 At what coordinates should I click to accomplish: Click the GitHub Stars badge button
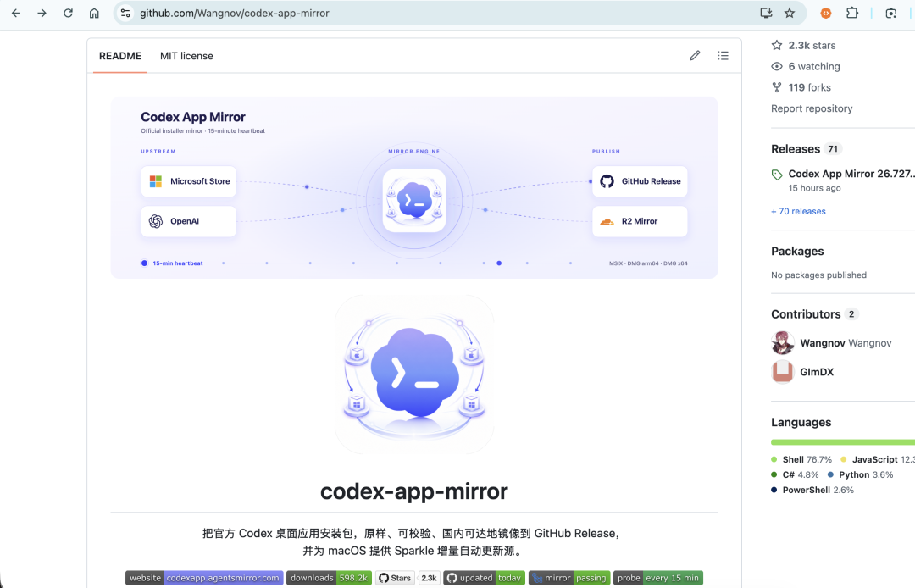pos(395,578)
